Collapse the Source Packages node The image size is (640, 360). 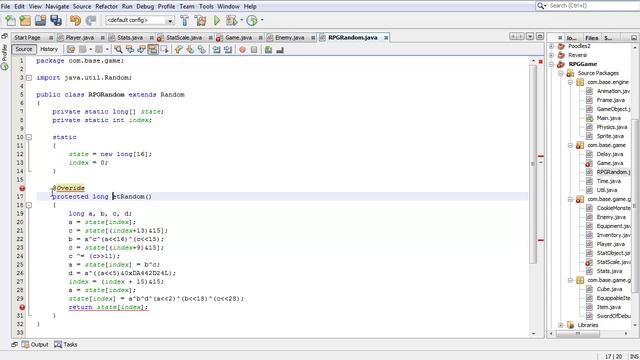click(x=561, y=73)
